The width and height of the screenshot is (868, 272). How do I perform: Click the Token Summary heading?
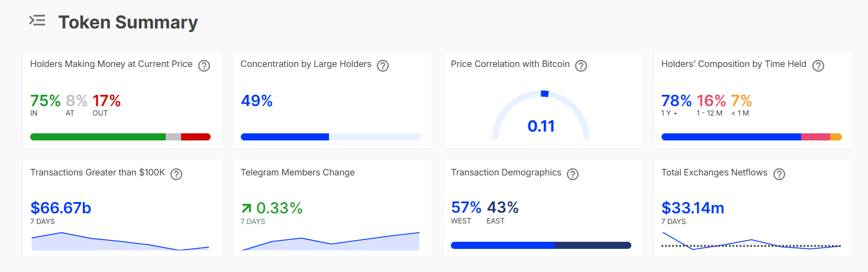point(128,23)
